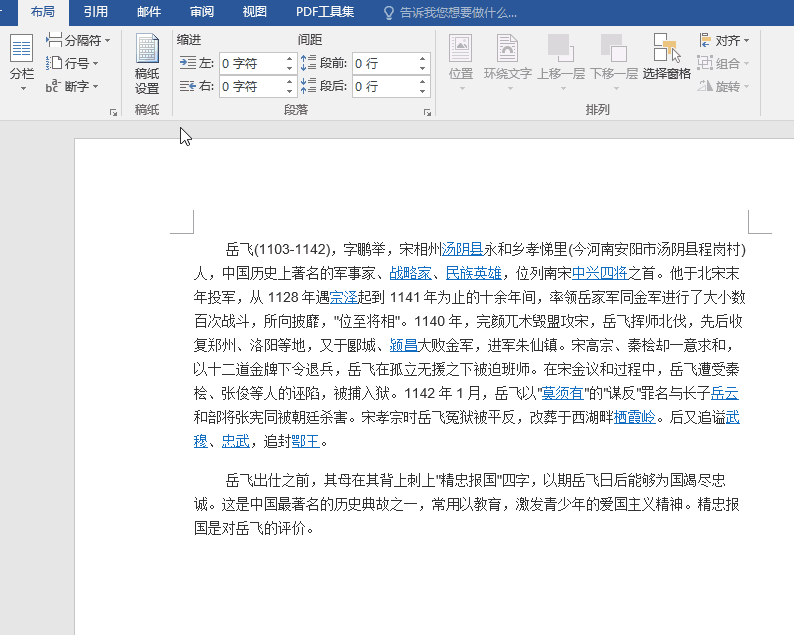
Task: Click the text 岳飞出仕之前
Action: [267, 480]
